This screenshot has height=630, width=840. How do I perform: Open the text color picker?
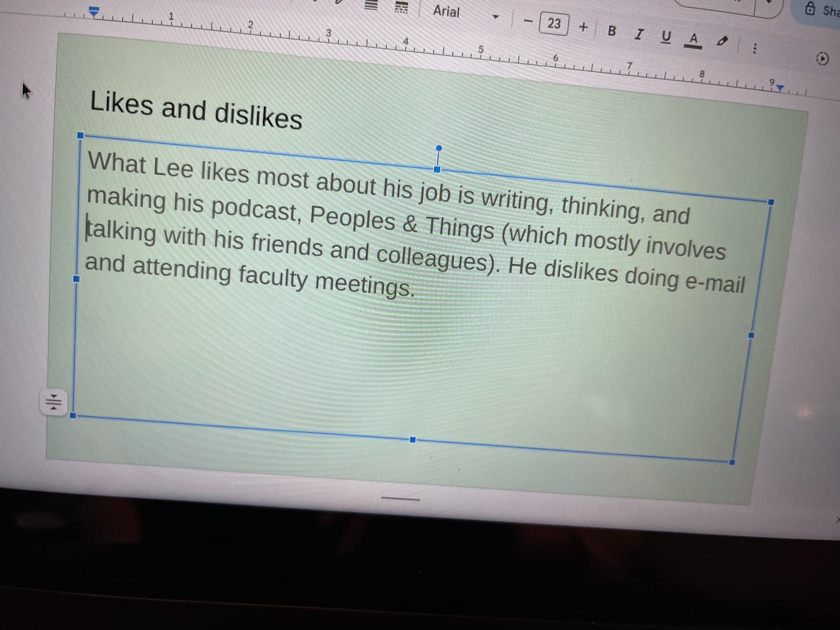click(693, 40)
